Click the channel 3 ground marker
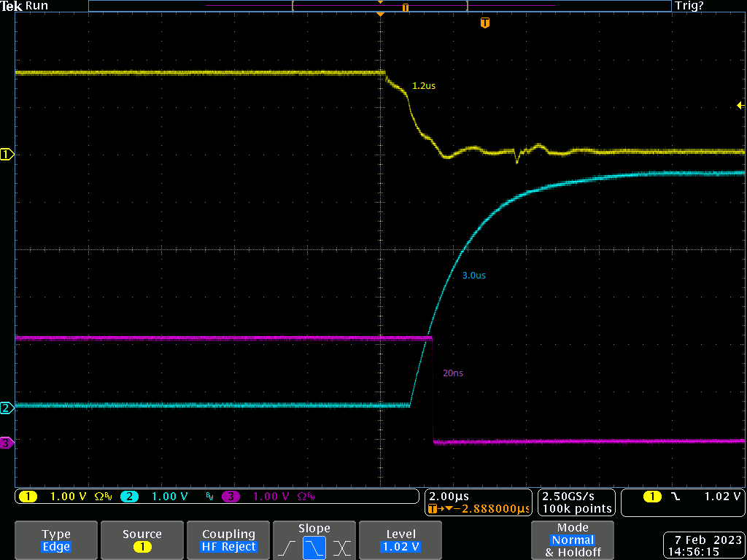The height and width of the screenshot is (560, 747). tap(7, 443)
